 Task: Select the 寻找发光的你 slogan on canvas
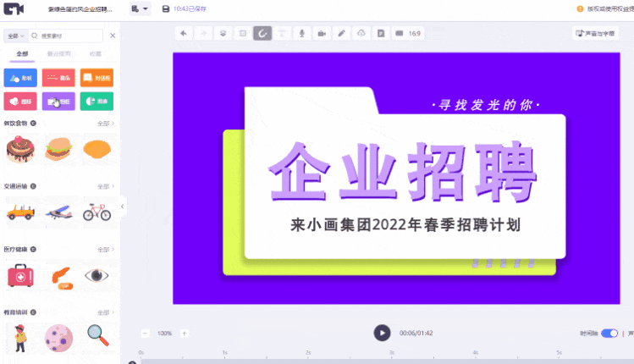pos(486,105)
